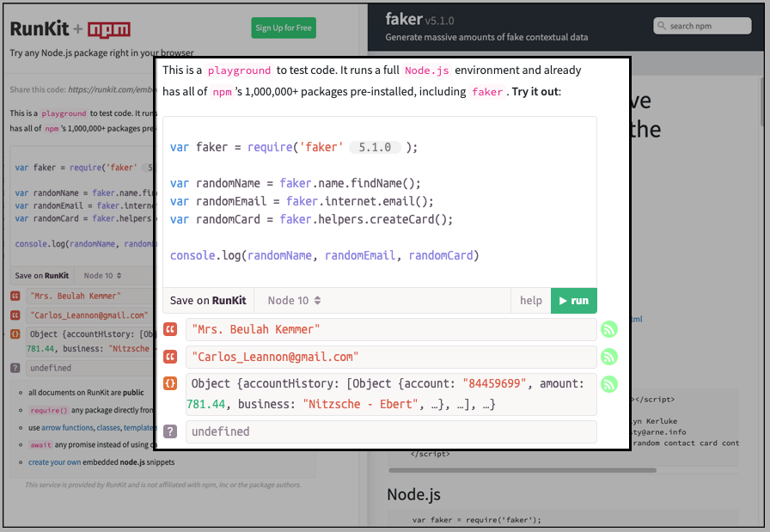Click the vertical scrollbar at right edge
Screen dimensions: 770x532
click(x=762, y=101)
